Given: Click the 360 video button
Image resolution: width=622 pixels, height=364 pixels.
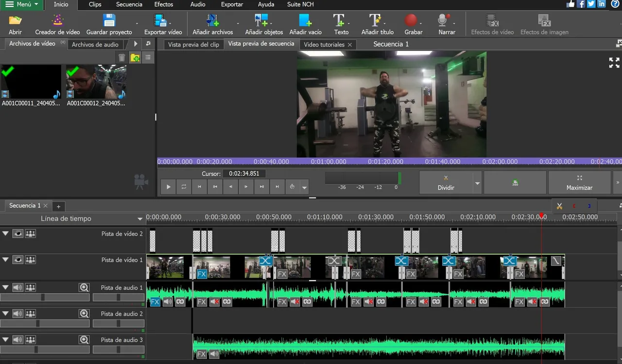Looking at the screenshot, I should [515, 182].
